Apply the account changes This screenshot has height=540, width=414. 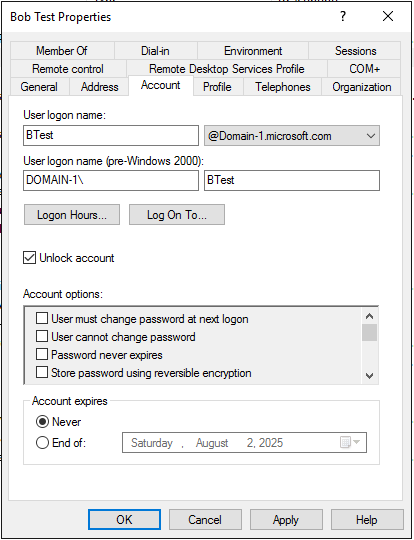point(286,519)
